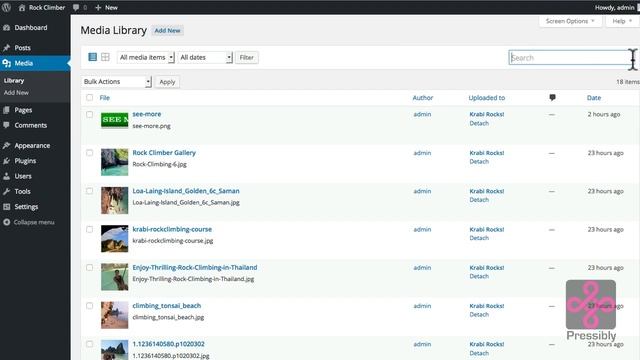This screenshot has height=360, width=640.
Task: Open the All media items dropdown
Action: [x=146, y=58]
